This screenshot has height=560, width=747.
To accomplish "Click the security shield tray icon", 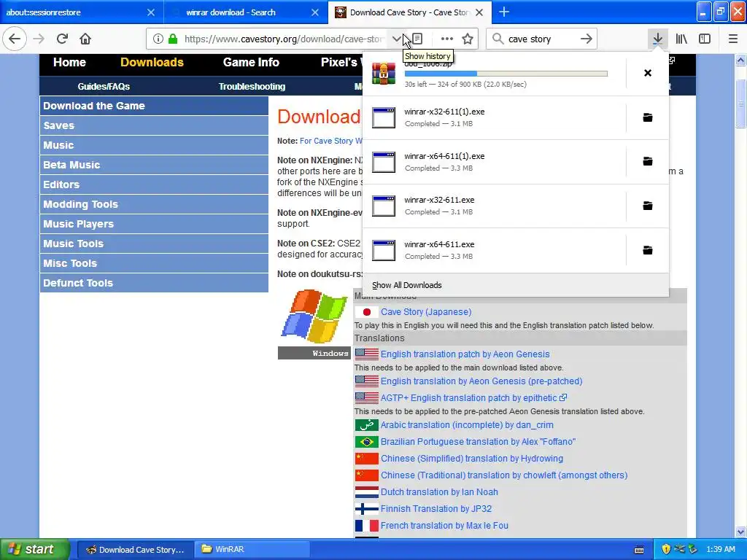I will pyautogui.click(x=666, y=549).
